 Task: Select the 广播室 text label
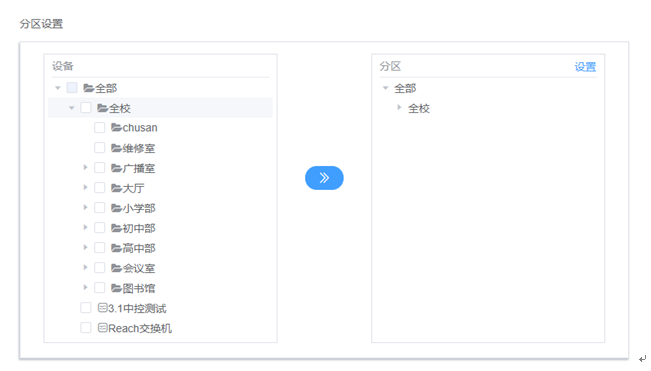click(x=139, y=168)
